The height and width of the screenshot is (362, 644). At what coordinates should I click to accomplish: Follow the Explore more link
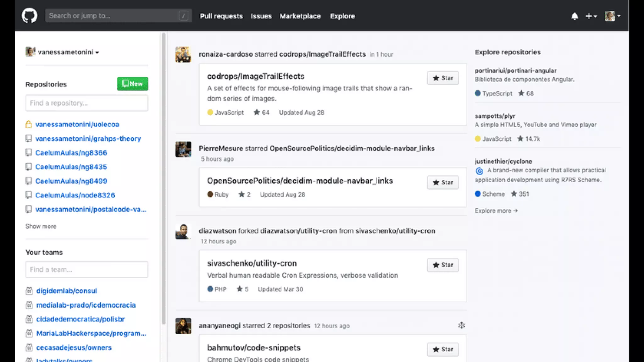(496, 211)
